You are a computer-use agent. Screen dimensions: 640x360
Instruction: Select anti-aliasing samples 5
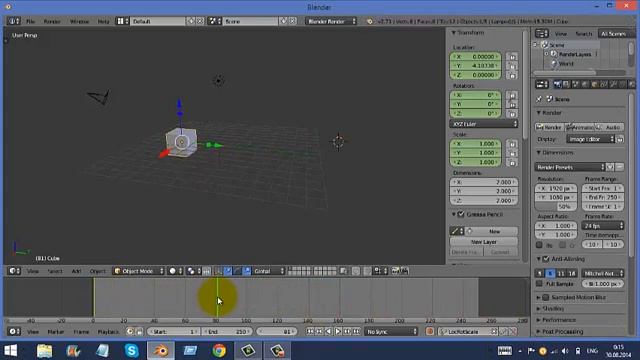tap(540, 273)
